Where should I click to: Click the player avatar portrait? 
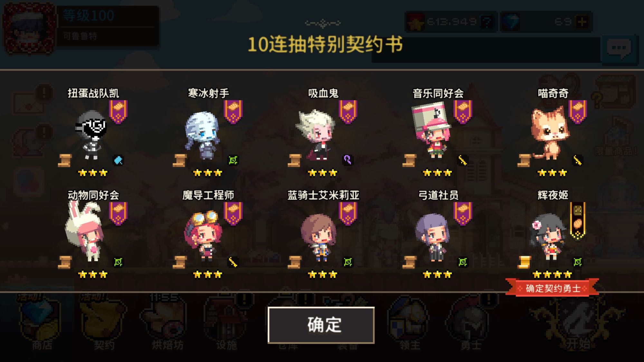pyautogui.click(x=29, y=28)
